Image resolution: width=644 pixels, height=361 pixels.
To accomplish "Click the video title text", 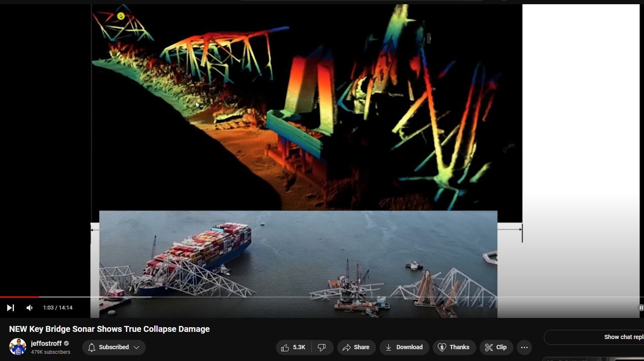I will tap(109, 329).
